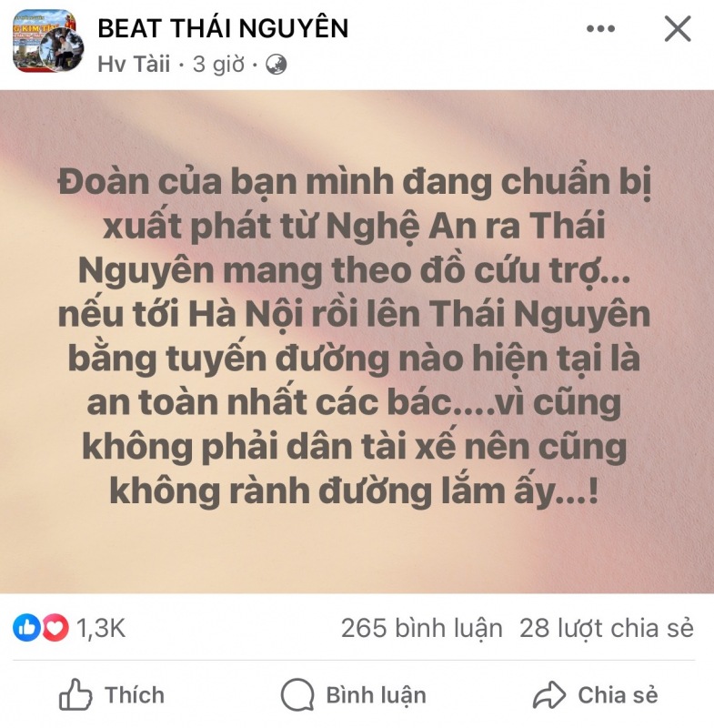Open the BEAT THÁI NGUYÊN group page

click(223, 28)
